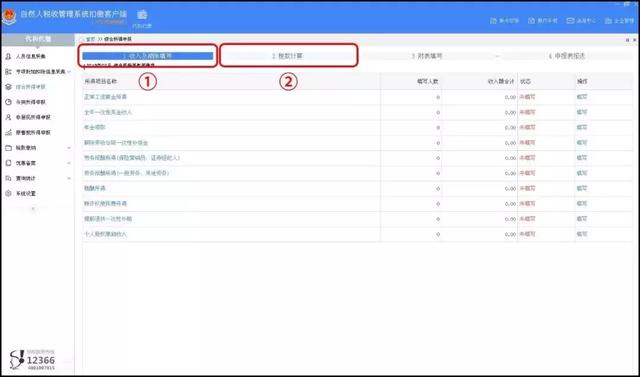Click 填写 for 劳务报酬所得(保险营销员)
The image size is (640, 377).
tap(582, 158)
